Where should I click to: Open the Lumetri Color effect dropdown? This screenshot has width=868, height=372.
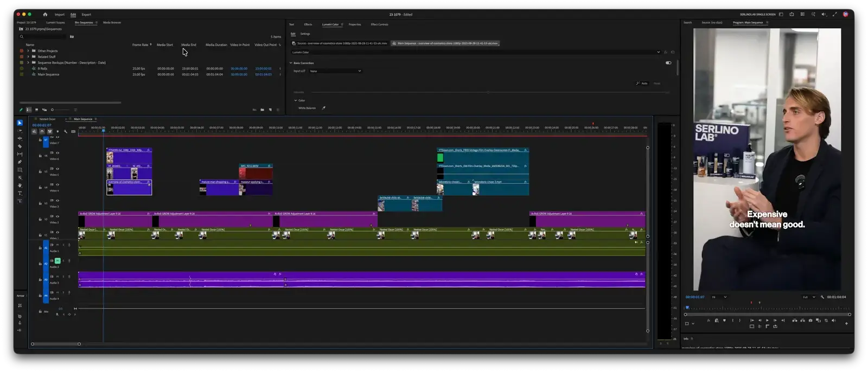click(x=476, y=53)
